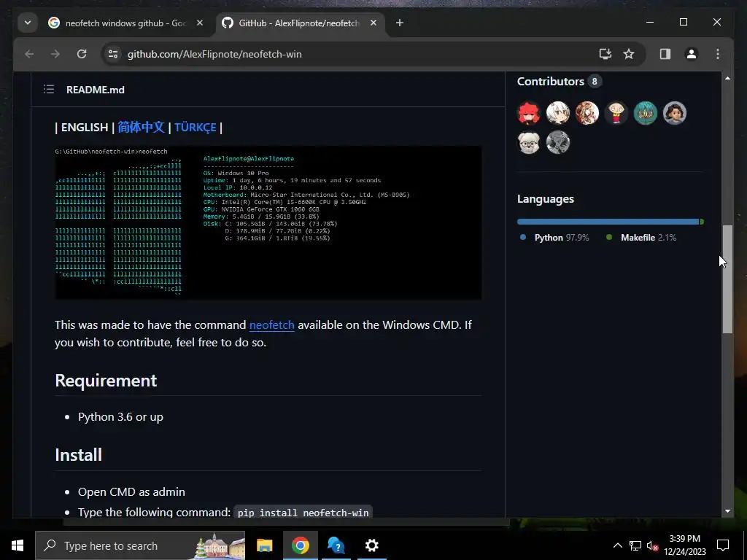747x560 pixels.
Task: Click the Languages heading
Action: pos(546,199)
